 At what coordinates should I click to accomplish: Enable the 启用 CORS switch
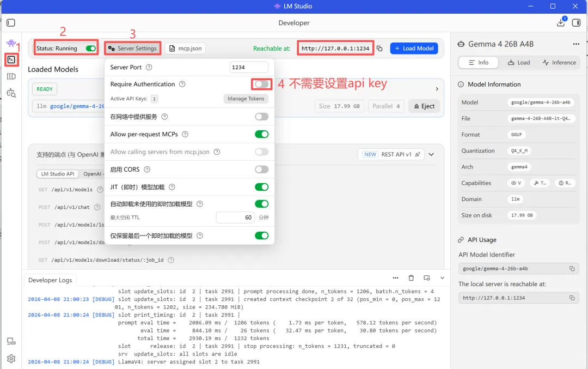[x=261, y=170]
